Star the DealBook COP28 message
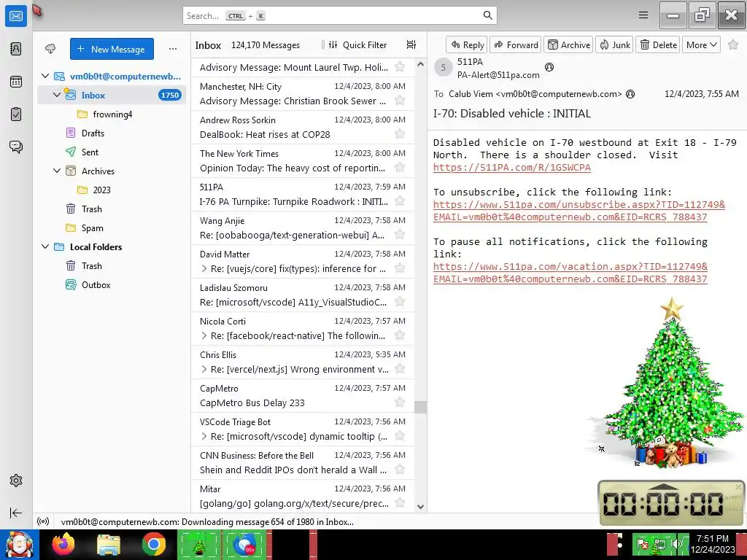The image size is (747, 560). [400, 134]
